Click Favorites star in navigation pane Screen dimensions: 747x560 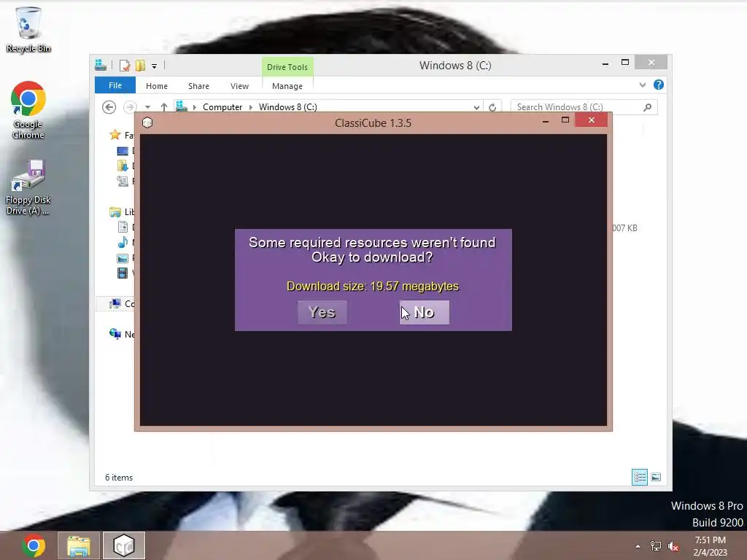pyautogui.click(x=115, y=135)
